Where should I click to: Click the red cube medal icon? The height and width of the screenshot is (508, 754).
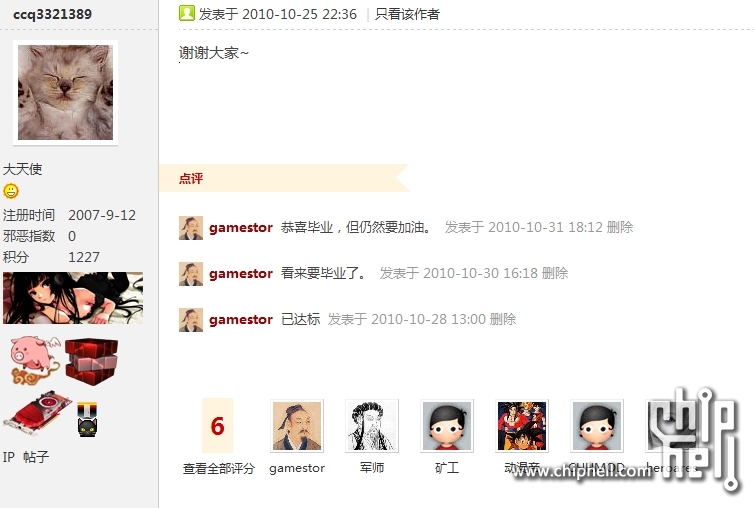(91, 361)
